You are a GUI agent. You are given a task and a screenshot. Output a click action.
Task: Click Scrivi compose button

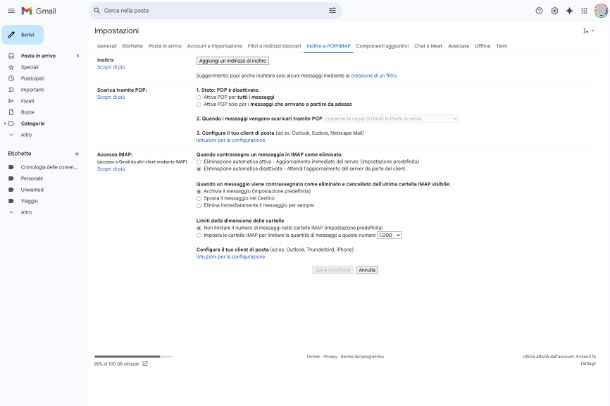[x=23, y=35]
